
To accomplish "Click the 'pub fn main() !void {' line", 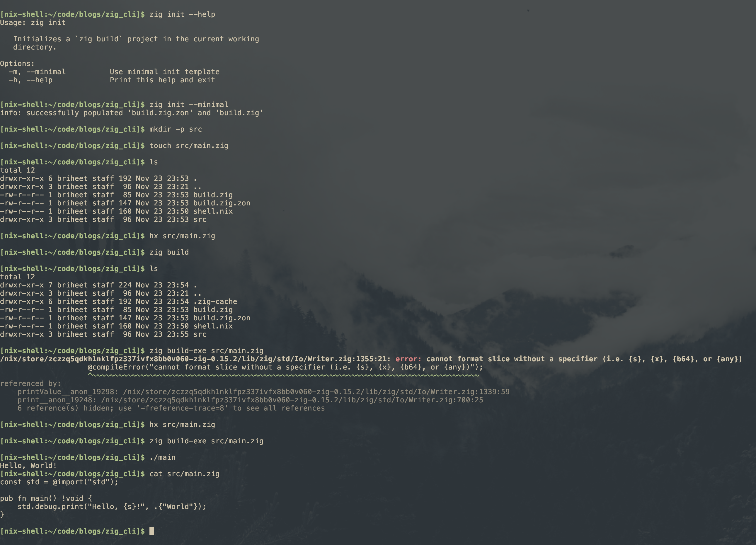I will [46, 498].
